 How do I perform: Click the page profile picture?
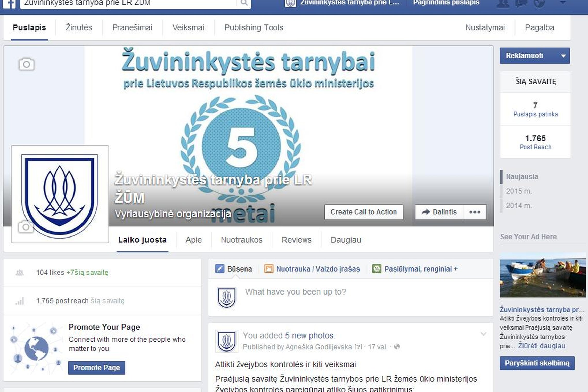(60, 194)
